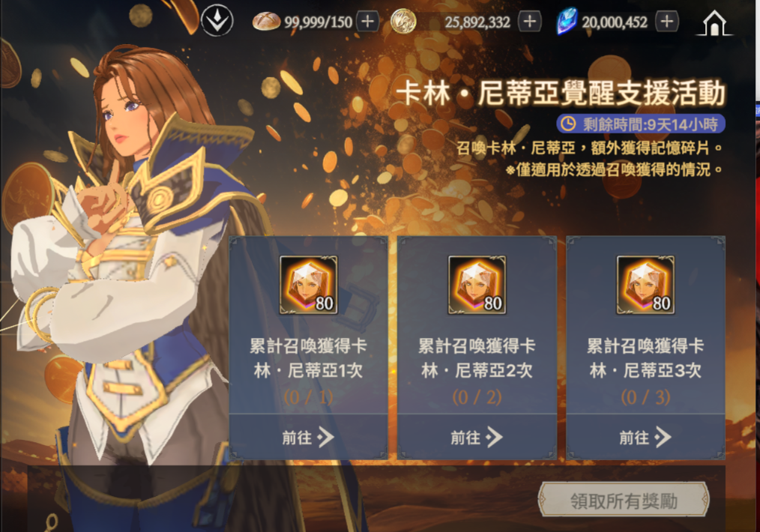Screen dimensions: 760x532
Task: Click the 25,892,332 gold amount
Action: point(477,22)
